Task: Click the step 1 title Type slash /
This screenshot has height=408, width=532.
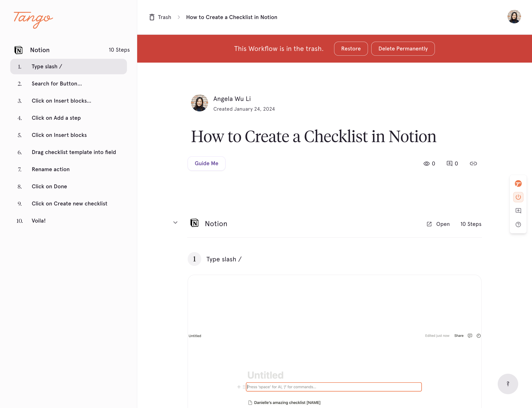Action: pos(224,259)
